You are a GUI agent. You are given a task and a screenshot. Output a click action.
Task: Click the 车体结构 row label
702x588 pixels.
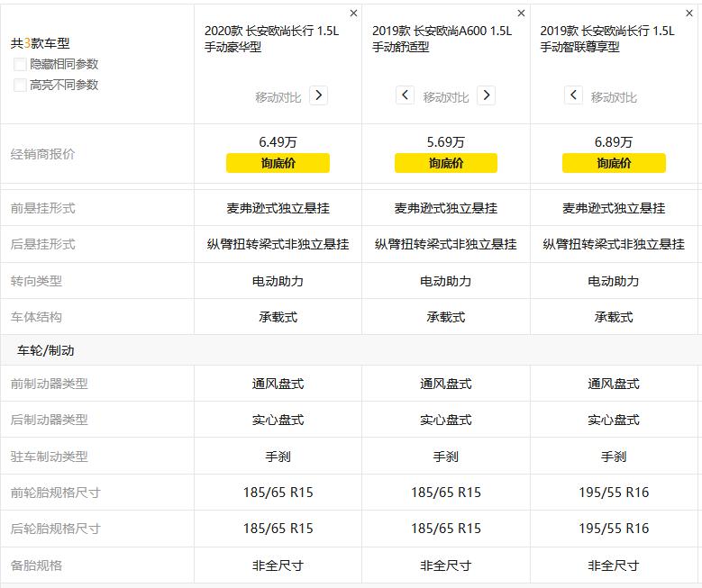click(36, 317)
